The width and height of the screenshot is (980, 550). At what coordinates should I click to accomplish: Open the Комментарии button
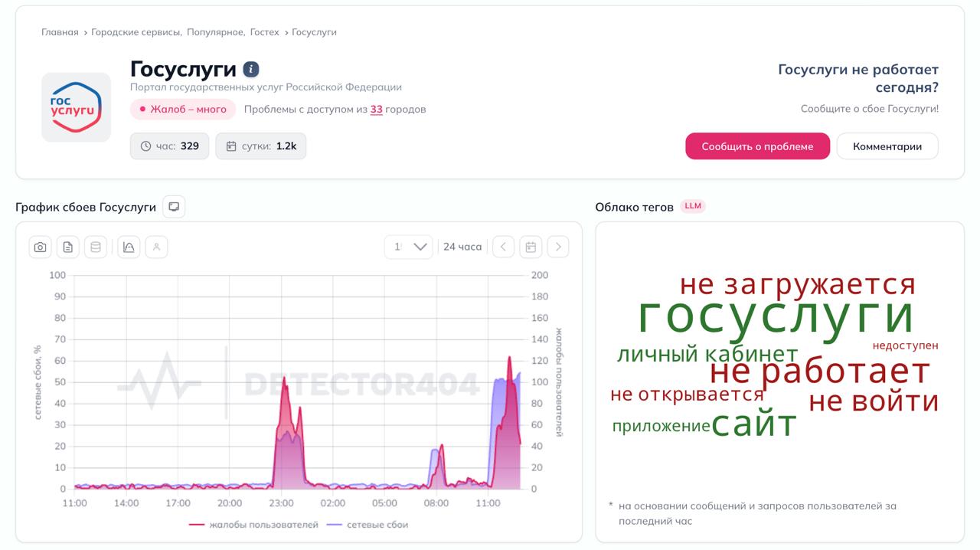887,146
